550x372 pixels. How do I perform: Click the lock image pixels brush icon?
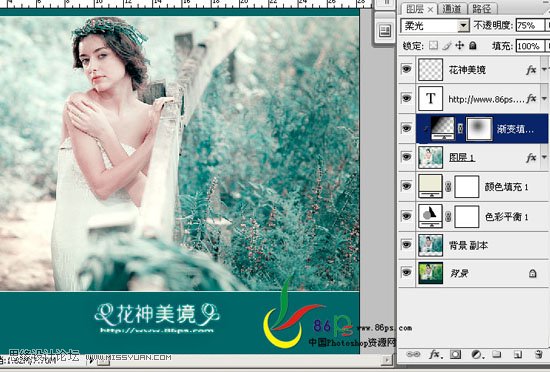click(x=447, y=46)
